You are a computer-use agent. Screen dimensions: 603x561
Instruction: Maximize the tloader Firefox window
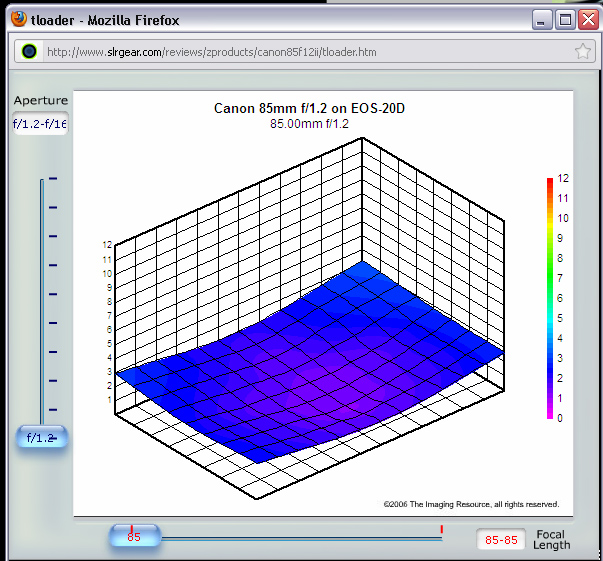coord(565,19)
